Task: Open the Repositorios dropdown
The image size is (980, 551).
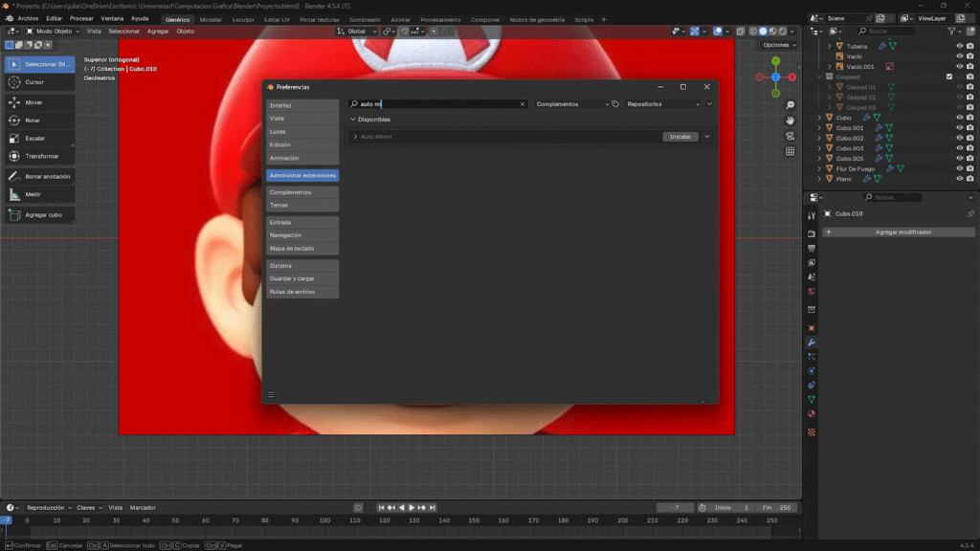Action: (662, 104)
